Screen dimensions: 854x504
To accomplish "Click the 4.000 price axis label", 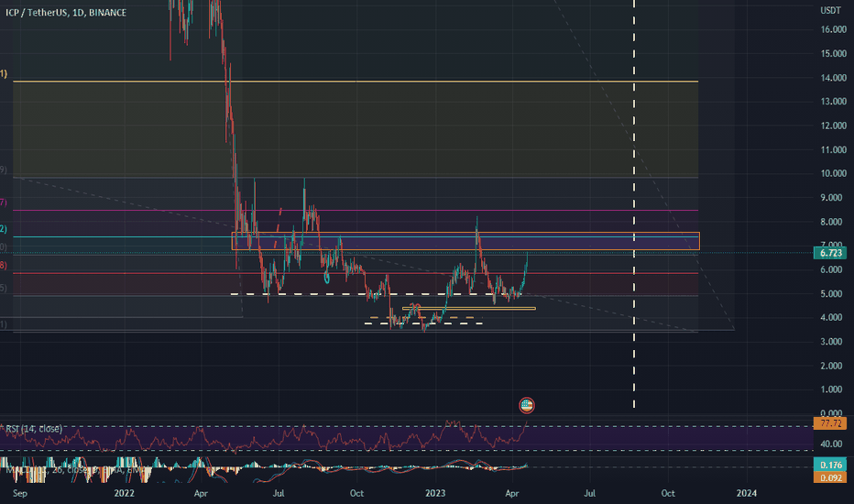I will tap(833, 318).
